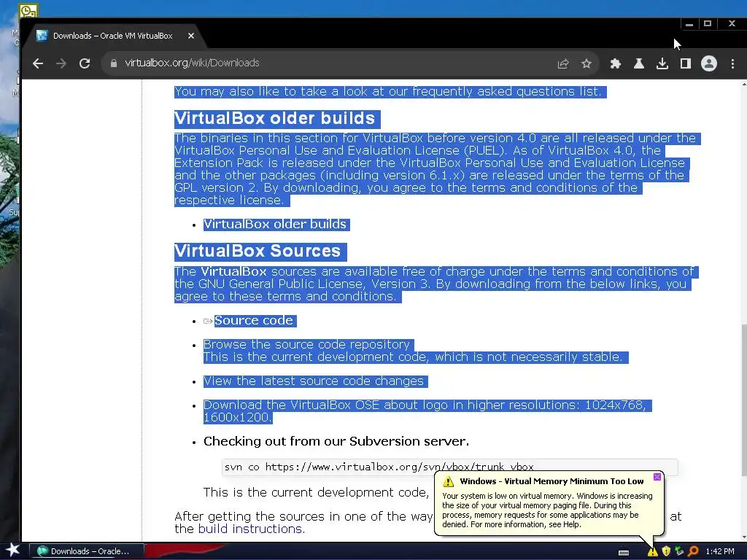The width and height of the screenshot is (747, 560).
Task: Open the Source code link
Action: [x=253, y=321]
